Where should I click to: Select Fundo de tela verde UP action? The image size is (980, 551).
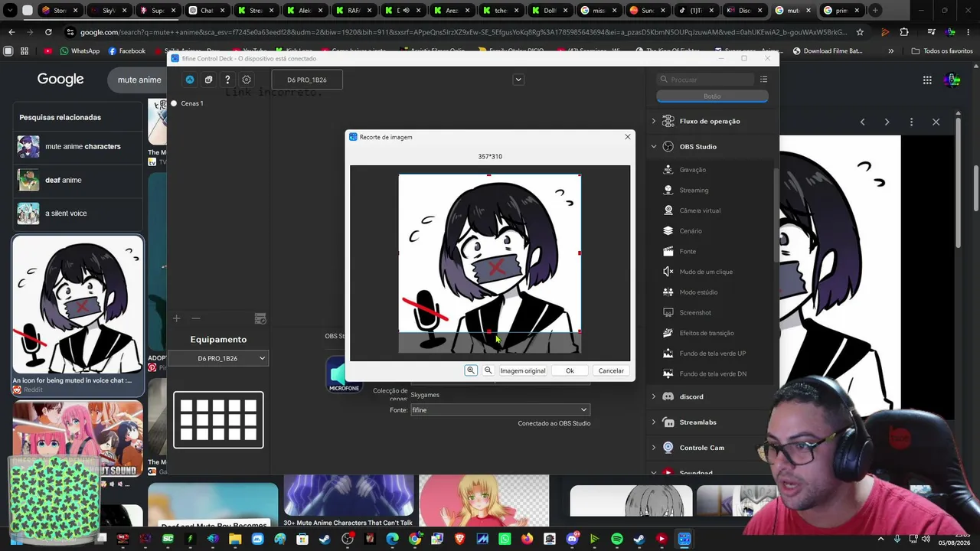tap(712, 354)
